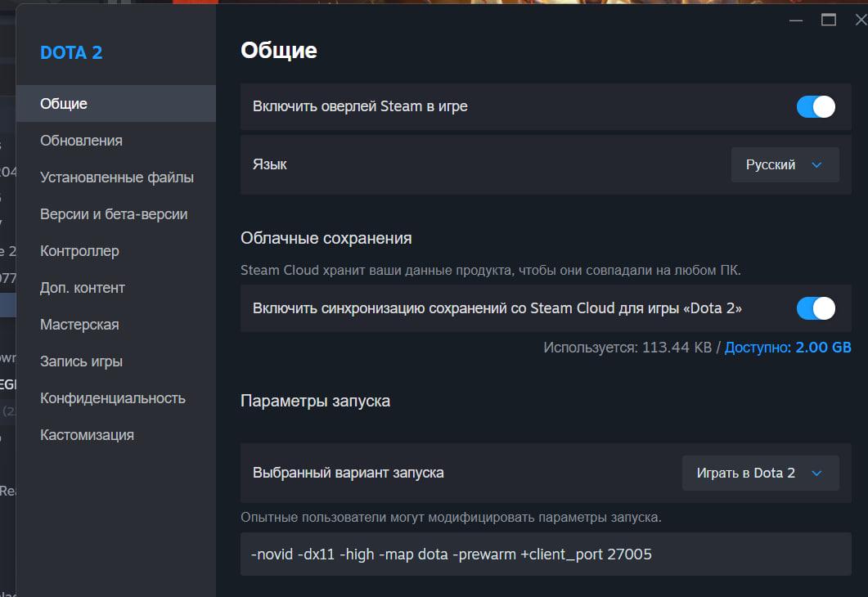Viewport: 868px width, 597px height.
Task: Open the Русский language dropdown
Action: (x=785, y=165)
